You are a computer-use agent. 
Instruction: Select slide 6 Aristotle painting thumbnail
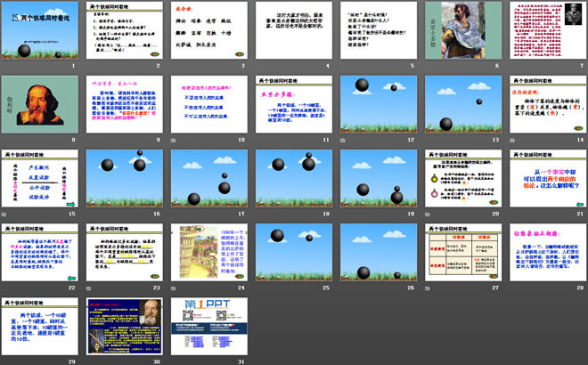[463, 30]
